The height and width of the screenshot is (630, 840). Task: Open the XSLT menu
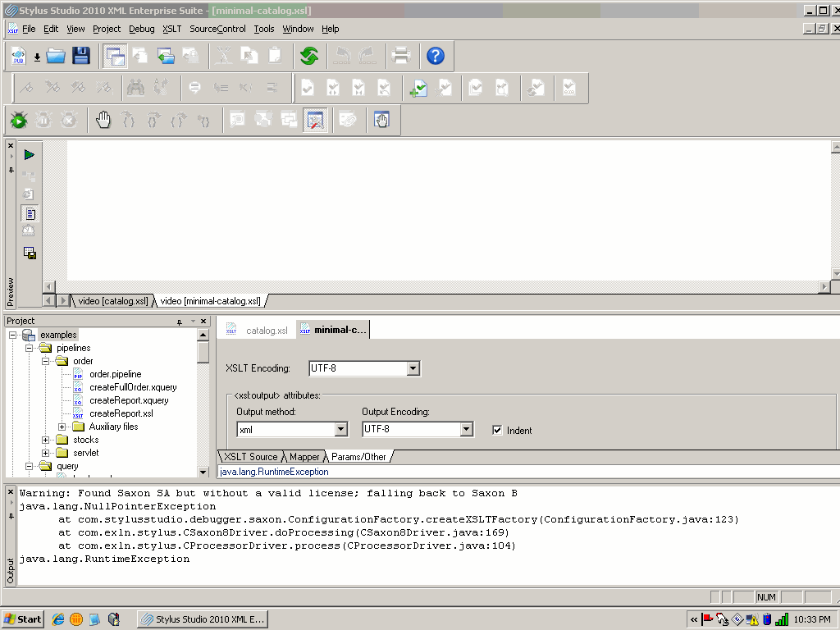coord(172,29)
